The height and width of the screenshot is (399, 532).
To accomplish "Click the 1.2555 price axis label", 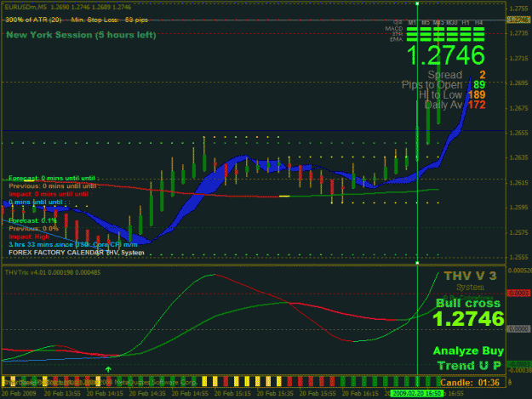I will [x=518, y=257].
